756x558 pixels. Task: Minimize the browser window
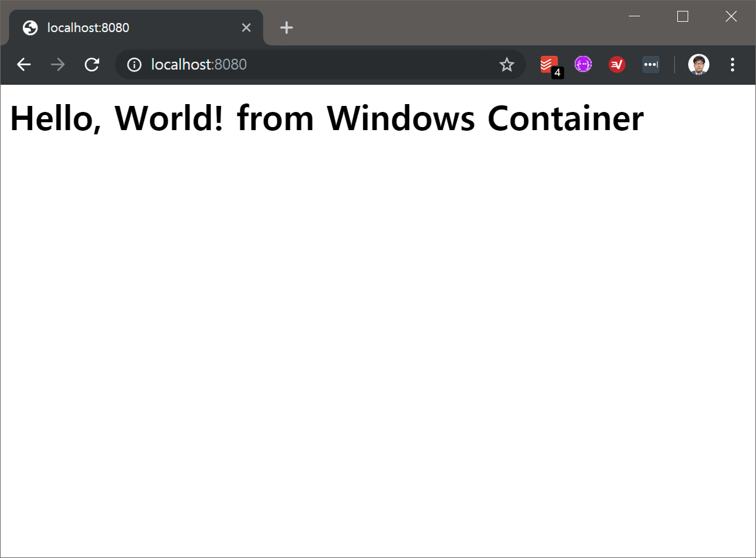coord(634,16)
